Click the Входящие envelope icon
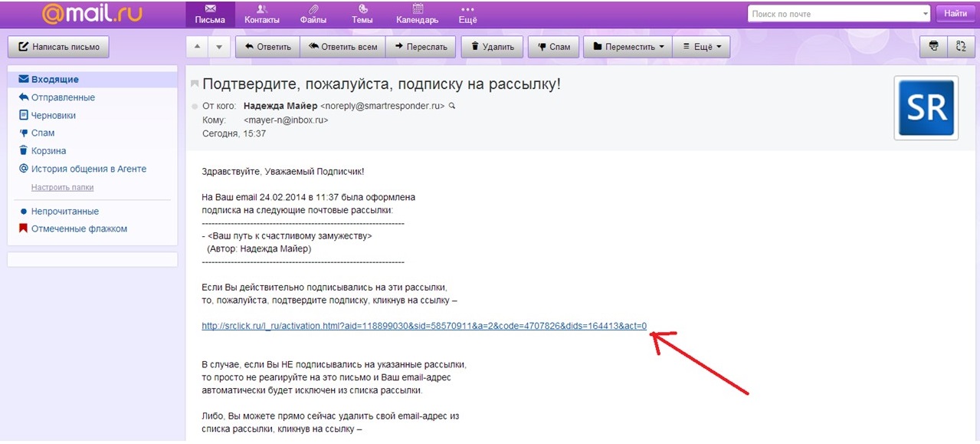The height and width of the screenshot is (444, 980). coord(24,80)
